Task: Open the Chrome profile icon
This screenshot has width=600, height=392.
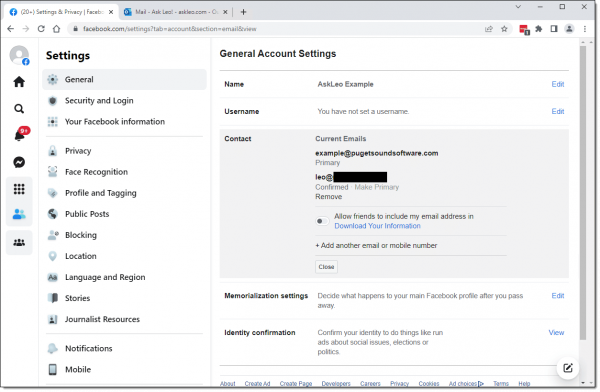Action: point(569,29)
